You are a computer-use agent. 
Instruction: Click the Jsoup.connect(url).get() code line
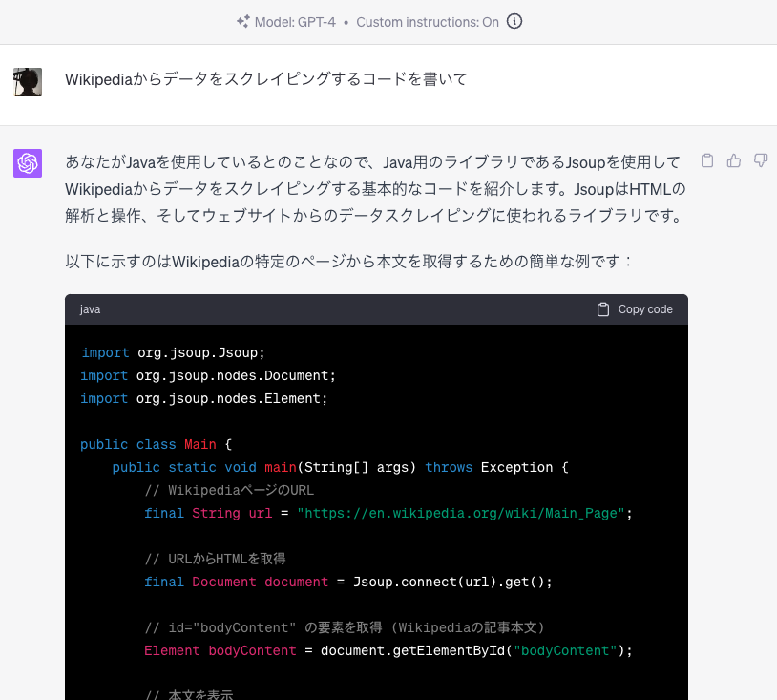coord(348,582)
